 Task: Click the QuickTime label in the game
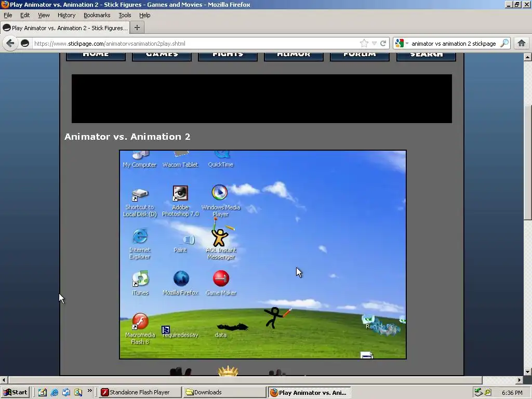point(220,165)
